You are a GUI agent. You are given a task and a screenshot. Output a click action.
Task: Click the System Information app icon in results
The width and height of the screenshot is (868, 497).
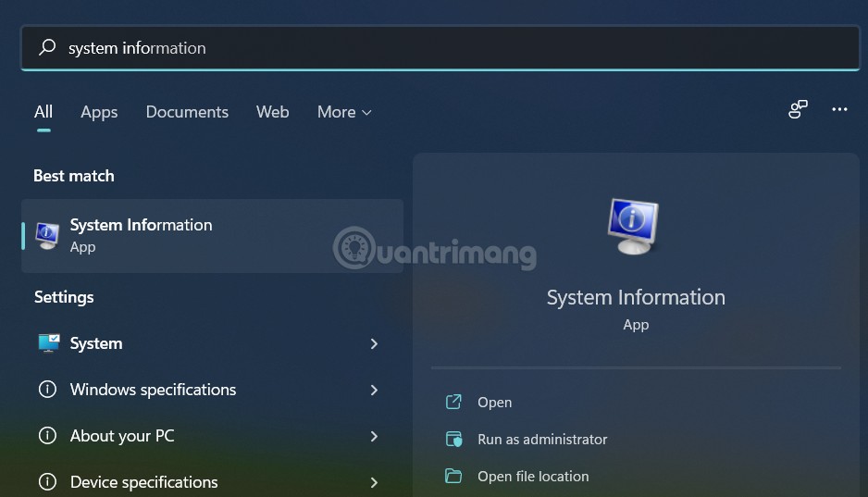click(47, 236)
